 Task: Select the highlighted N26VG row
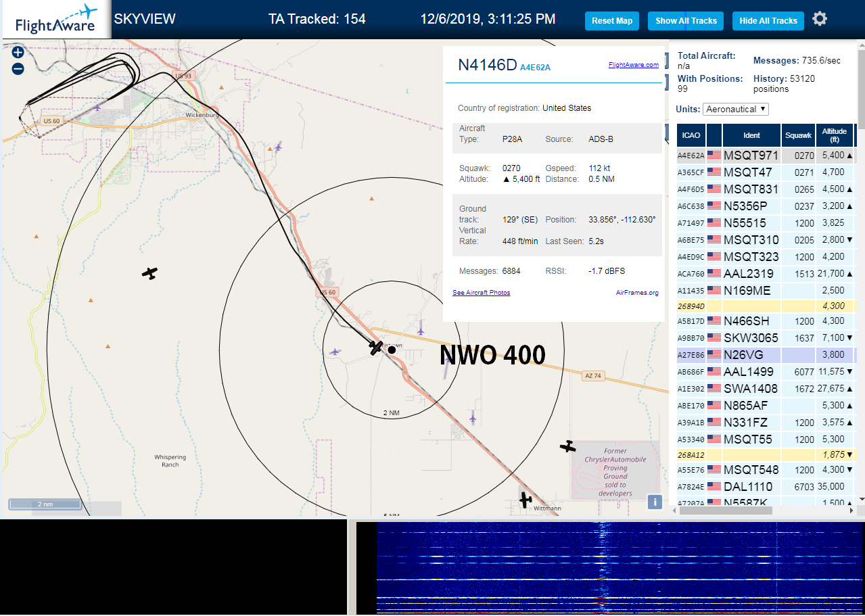coord(766,354)
